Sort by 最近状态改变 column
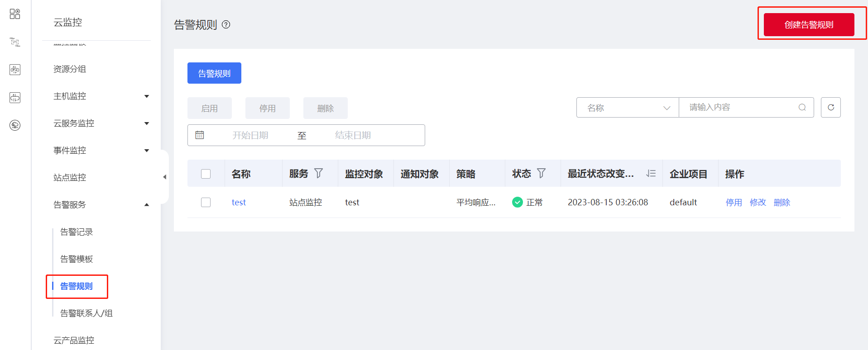 pyautogui.click(x=651, y=174)
